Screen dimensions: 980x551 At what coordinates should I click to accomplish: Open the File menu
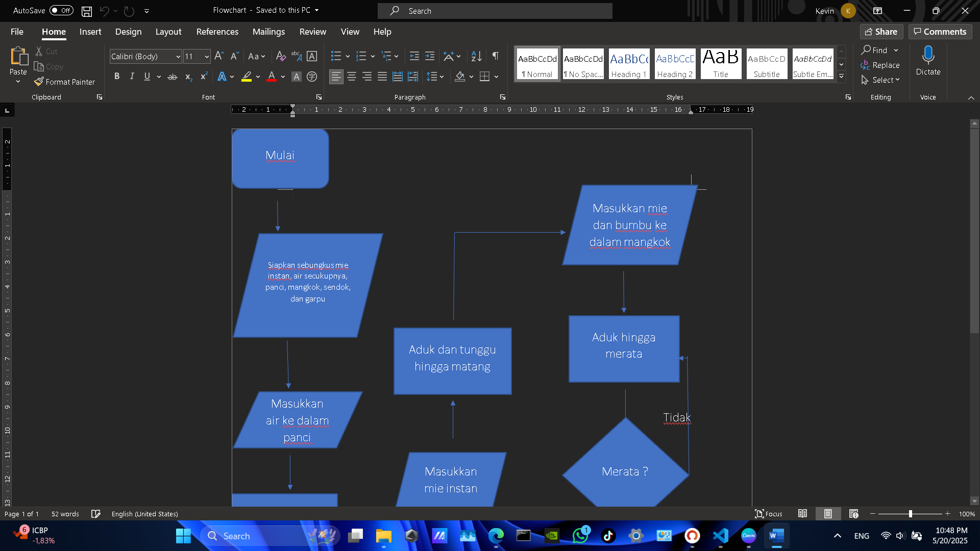pyautogui.click(x=17, y=32)
